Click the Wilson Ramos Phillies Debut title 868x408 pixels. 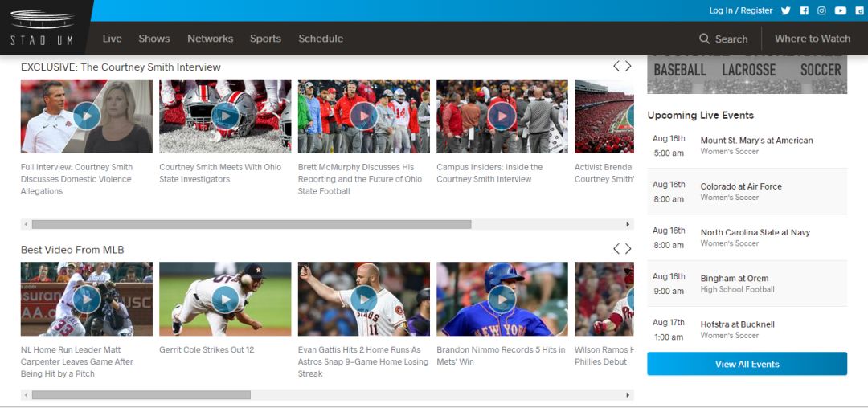[x=604, y=356]
